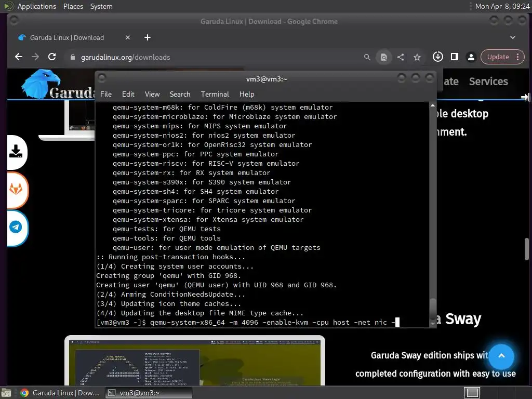
Task: Open the Telegram sidebar icon
Action: [16, 227]
